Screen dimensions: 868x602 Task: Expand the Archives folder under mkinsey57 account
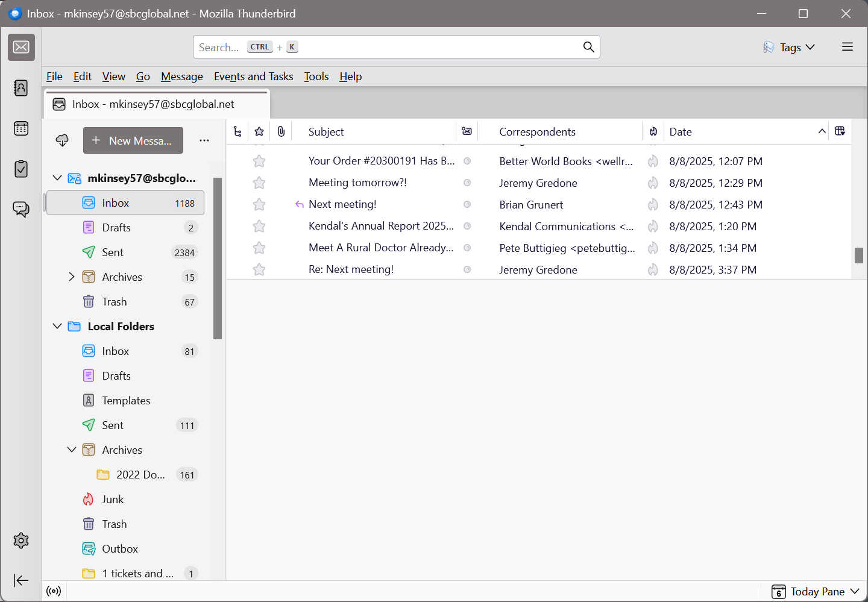coord(72,277)
